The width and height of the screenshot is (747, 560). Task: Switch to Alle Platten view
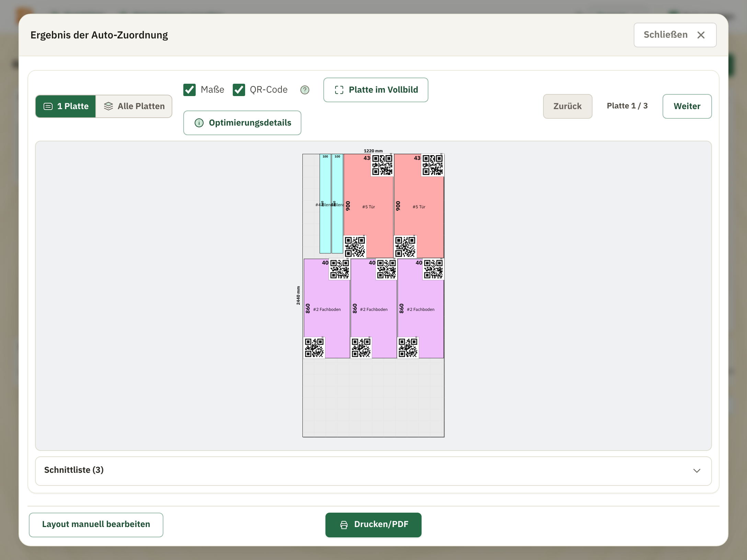pos(134,106)
